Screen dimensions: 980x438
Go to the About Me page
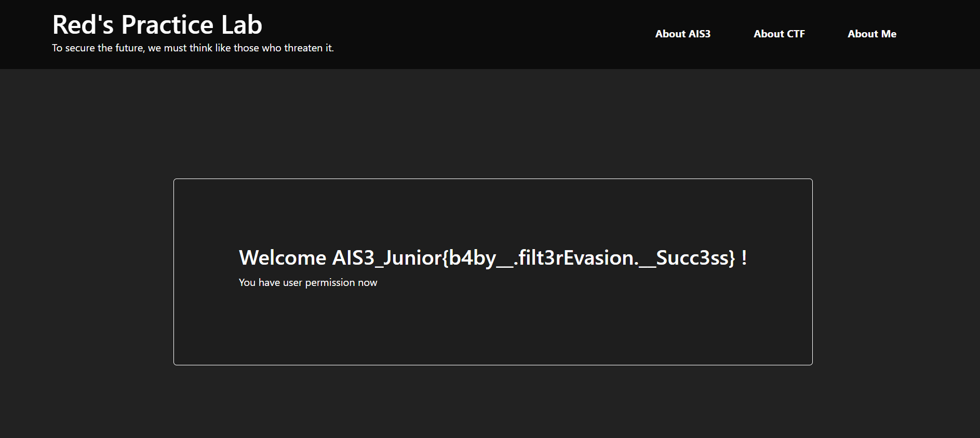click(x=871, y=34)
